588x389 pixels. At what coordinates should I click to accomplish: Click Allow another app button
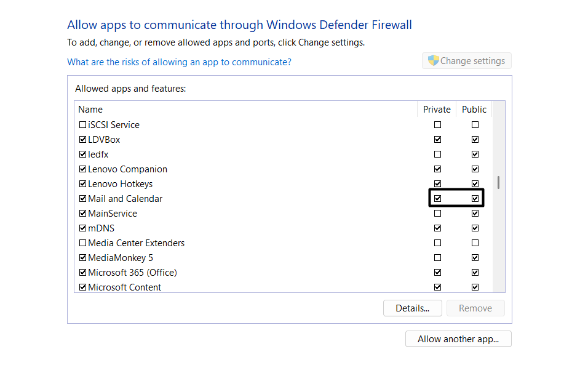pos(458,339)
